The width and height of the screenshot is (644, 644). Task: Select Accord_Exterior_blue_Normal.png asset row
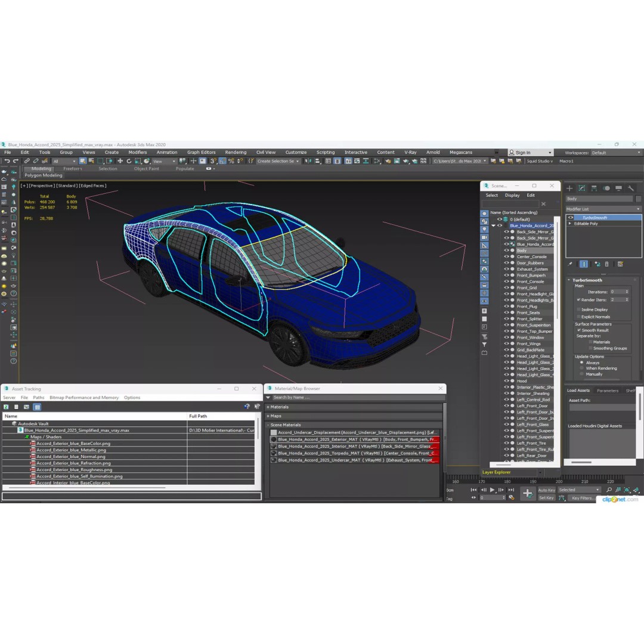point(129,457)
